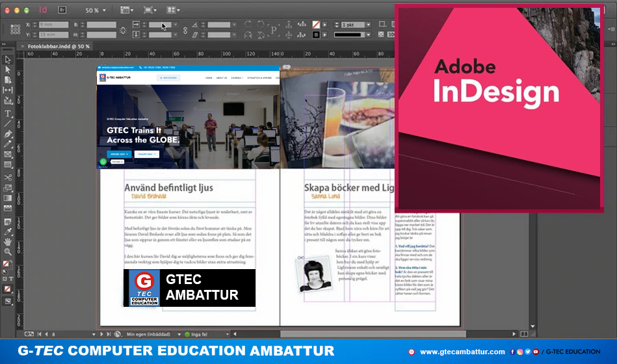
Task: Open the 50 % zoom level dropdown
Action: [x=96, y=10]
